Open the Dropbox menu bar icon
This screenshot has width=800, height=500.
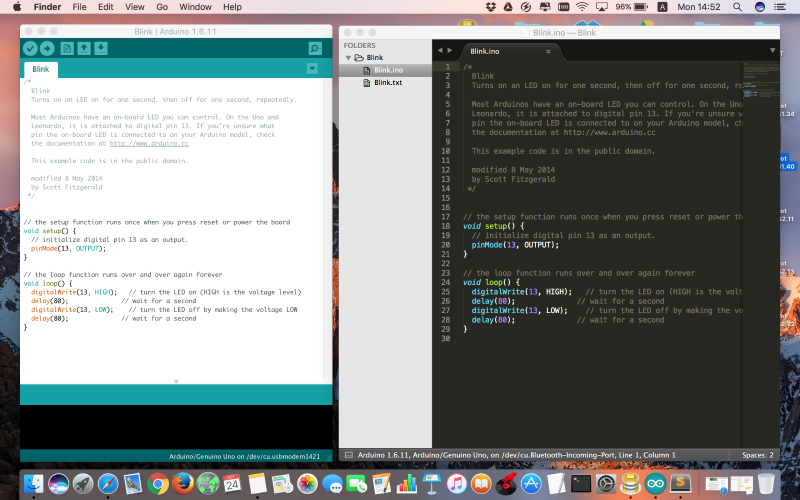[x=491, y=7]
